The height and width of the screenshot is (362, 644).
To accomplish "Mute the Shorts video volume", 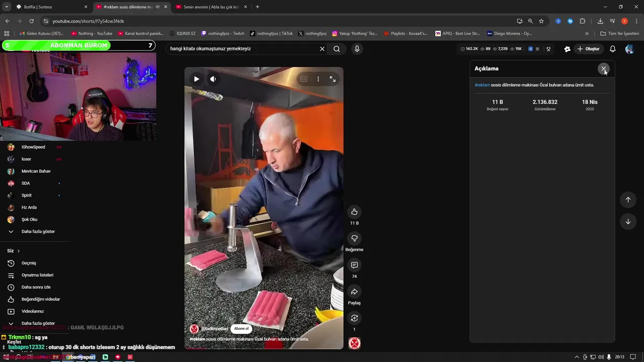I will tap(213, 79).
